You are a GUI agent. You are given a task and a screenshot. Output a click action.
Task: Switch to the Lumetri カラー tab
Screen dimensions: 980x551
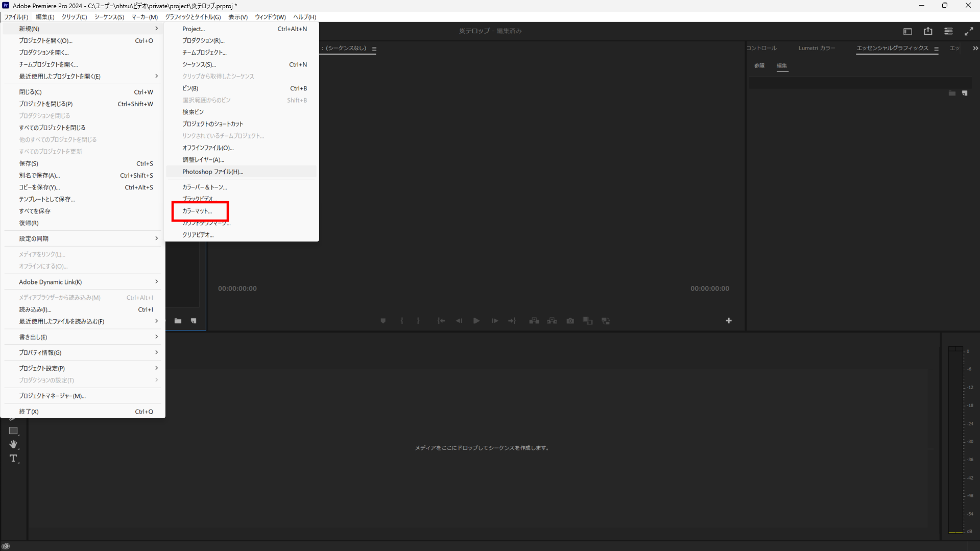(817, 48)
